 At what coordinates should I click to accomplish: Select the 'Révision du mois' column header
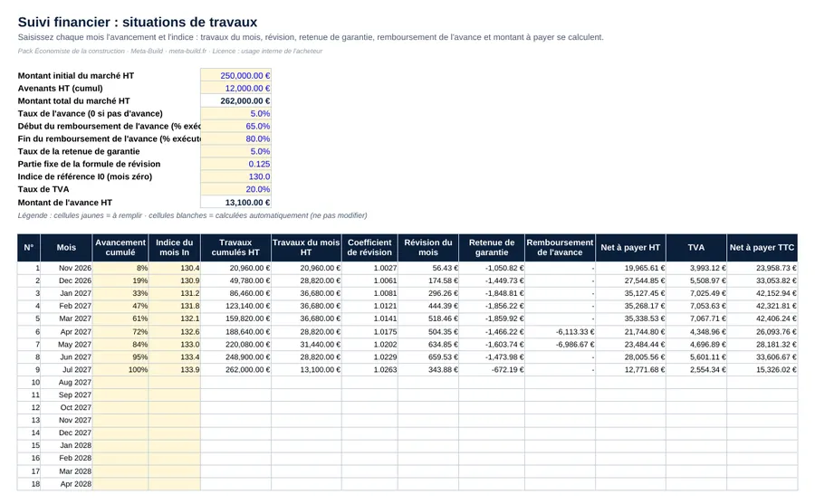point(428,247)
